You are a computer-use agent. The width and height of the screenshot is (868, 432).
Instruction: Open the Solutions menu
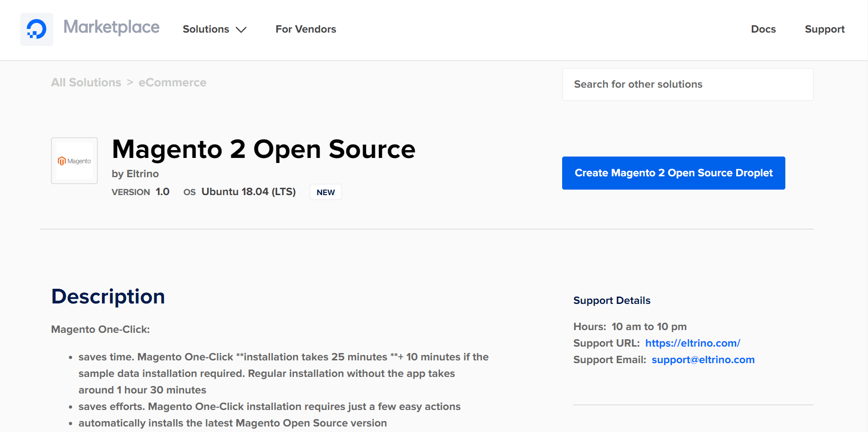pyautogui.click(x=206, y=29)
